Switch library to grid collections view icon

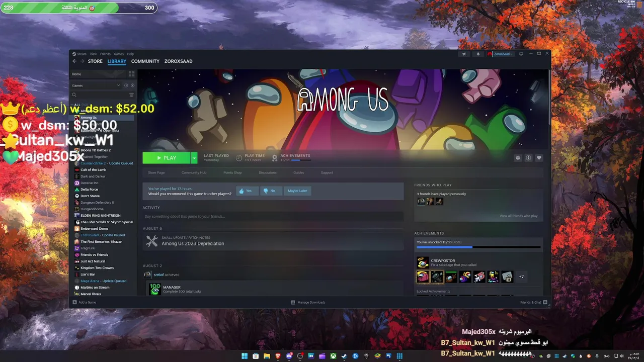pyautogui.click(x=131, y=74)
